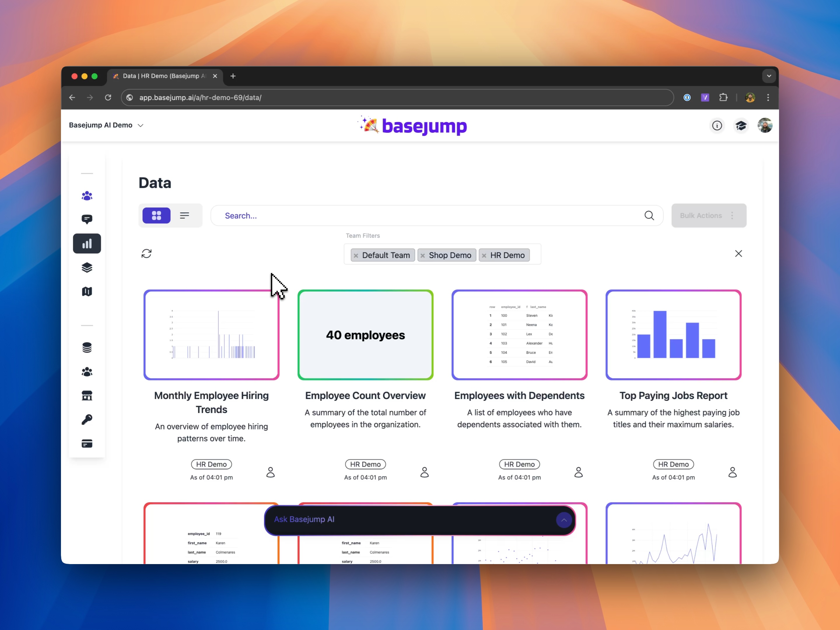Open the storefront icon in sidebar

87,396
